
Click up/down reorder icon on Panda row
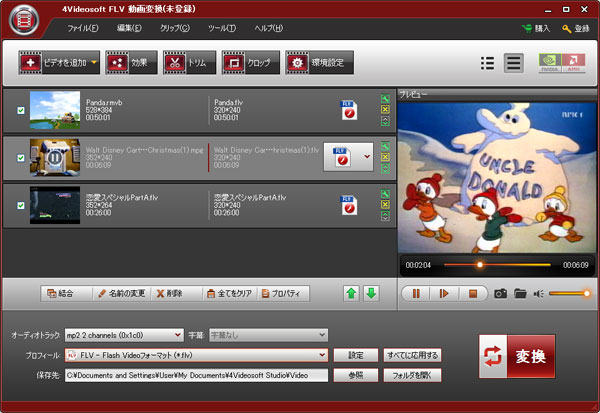click(385, 121)
